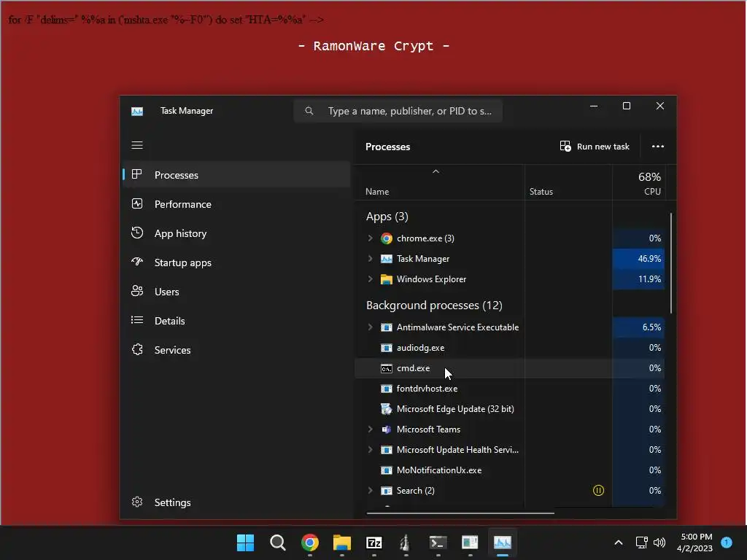The height and width of the screenshot is (560, 747).
Task: Open 7-Zip from the taskbar
Action: point(374,542)
